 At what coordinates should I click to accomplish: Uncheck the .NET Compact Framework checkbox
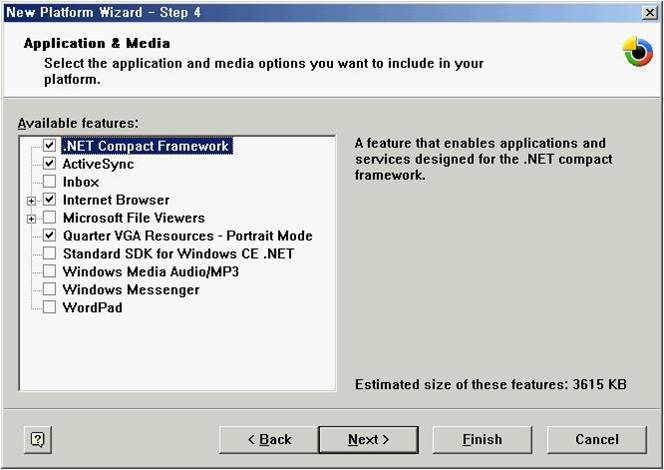[50, 146]
